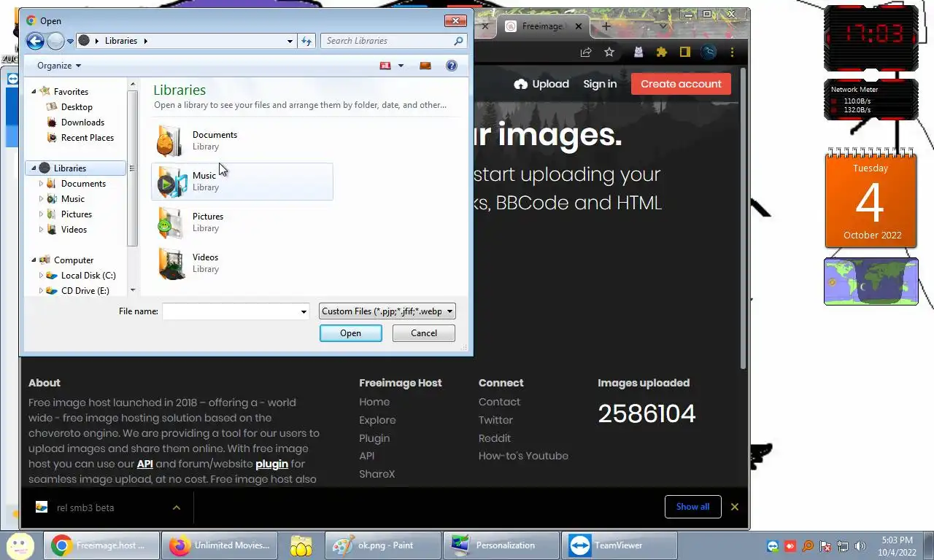
Task: Open the File name history dropdown arrow
Action: (x=304, y=312)
